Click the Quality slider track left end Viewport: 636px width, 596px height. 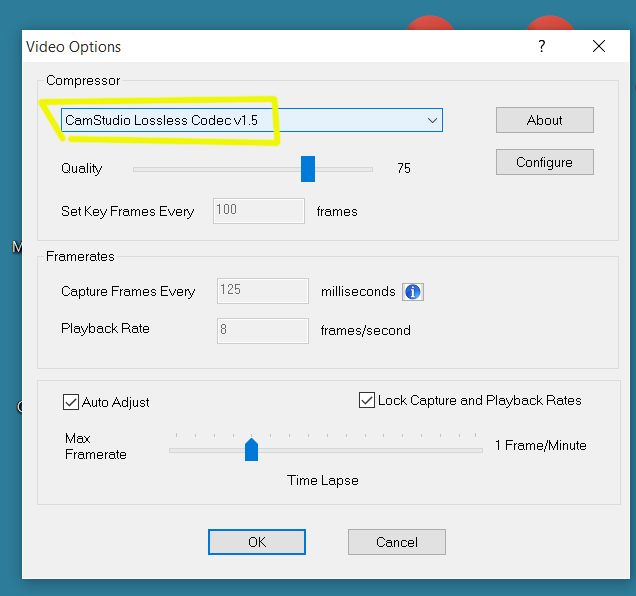(x=137, y=169)
